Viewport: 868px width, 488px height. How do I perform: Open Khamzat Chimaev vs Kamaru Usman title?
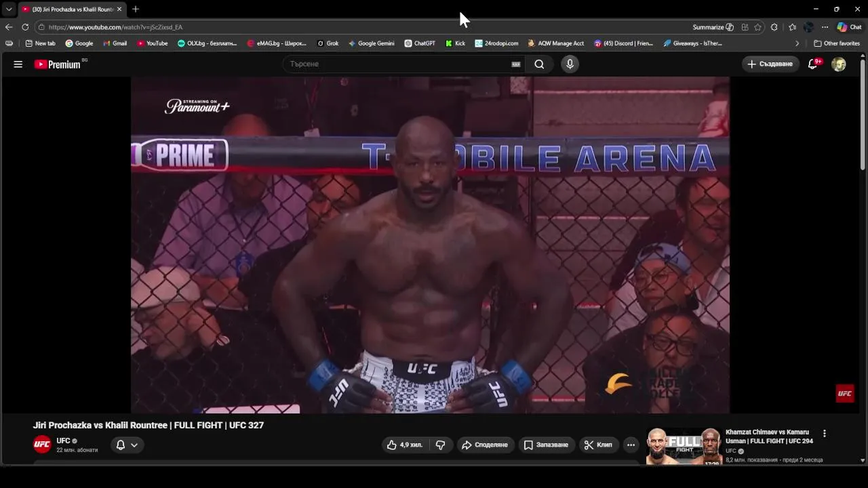769,436
